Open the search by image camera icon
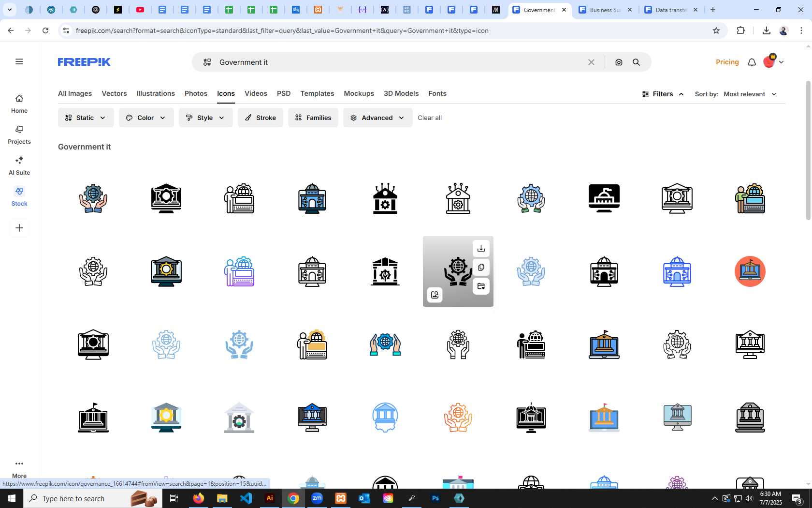 [x=619, y=62]
